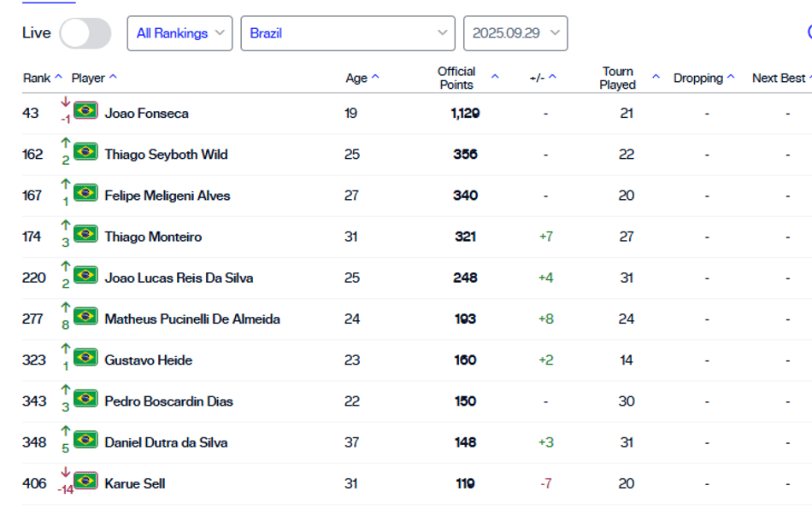Sort by Rank column arrow
Screen dimensions: 812x515
pos(58,77)
